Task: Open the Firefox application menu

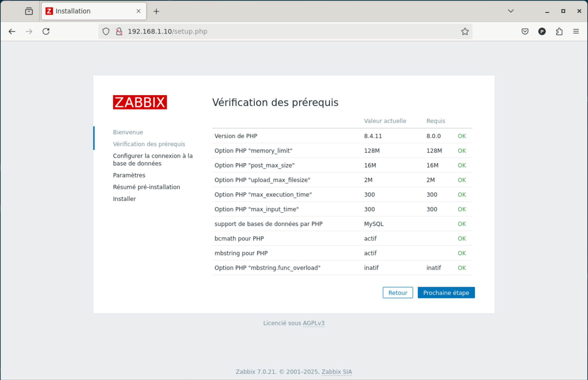Action: (x=576, y=32)
